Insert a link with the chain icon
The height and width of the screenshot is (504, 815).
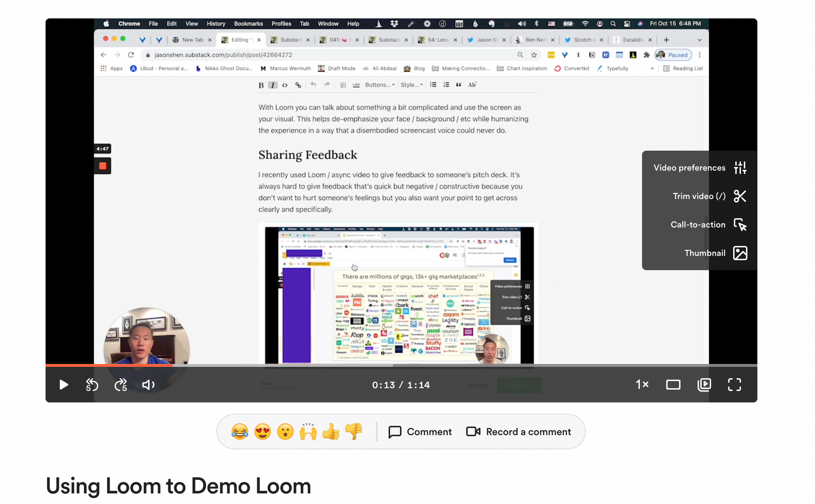click(298, 85)
